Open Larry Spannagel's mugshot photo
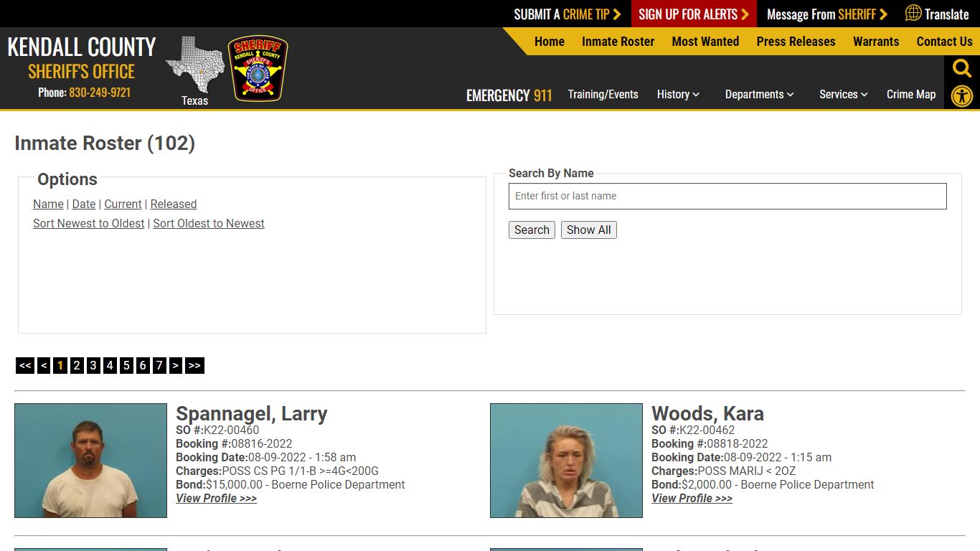The width and height of the screenshot is (980, 551). click(90, 461)
